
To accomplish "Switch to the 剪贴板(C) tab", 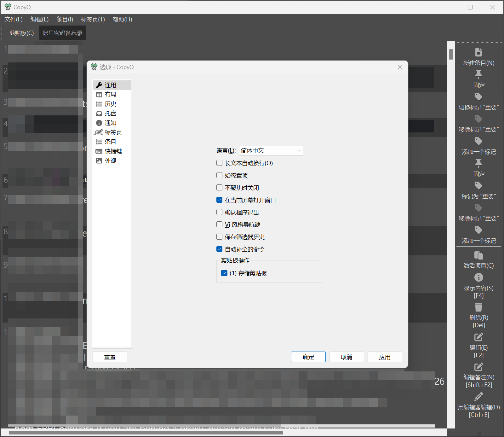I will tap(21, 33).
